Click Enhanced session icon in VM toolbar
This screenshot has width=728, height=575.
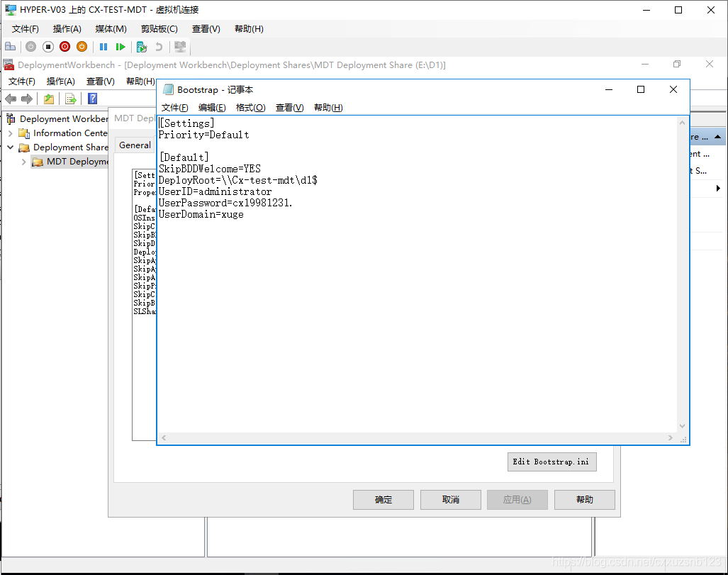click(x=179, y=47)
